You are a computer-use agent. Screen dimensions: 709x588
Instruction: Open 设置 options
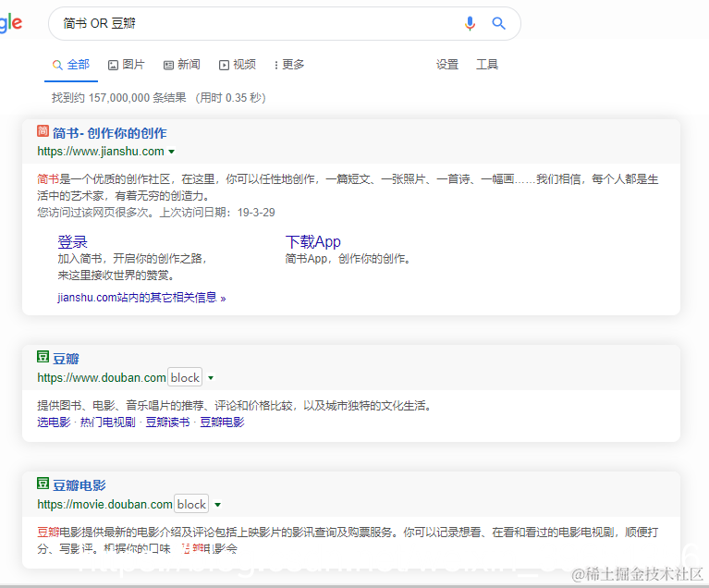click(x=447, y=65)
